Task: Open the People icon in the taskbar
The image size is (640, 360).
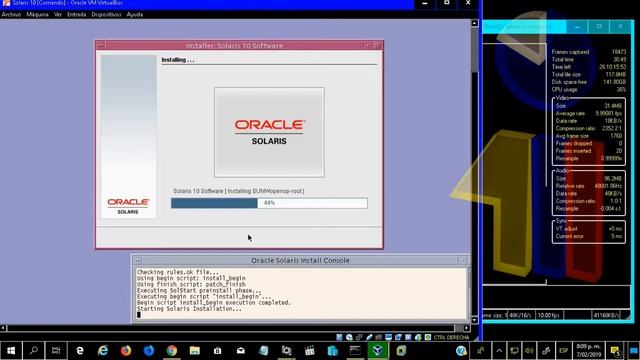Action: (x=480, y=350)
